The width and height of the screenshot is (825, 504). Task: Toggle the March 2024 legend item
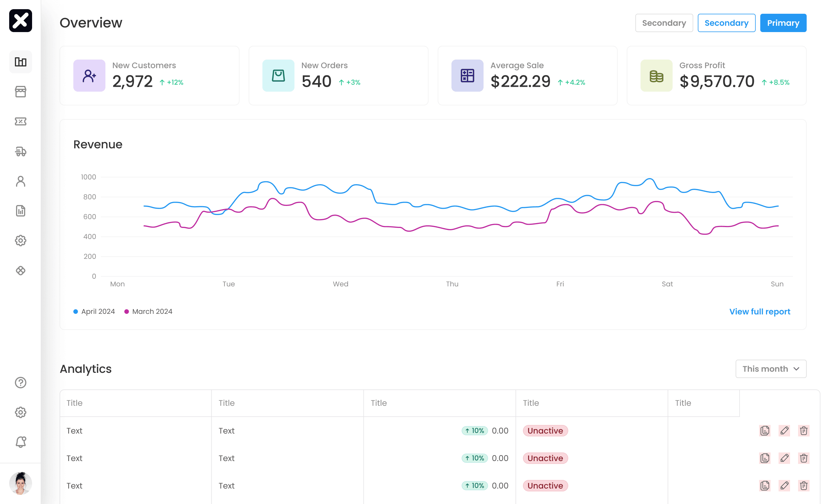click(148, 312)
